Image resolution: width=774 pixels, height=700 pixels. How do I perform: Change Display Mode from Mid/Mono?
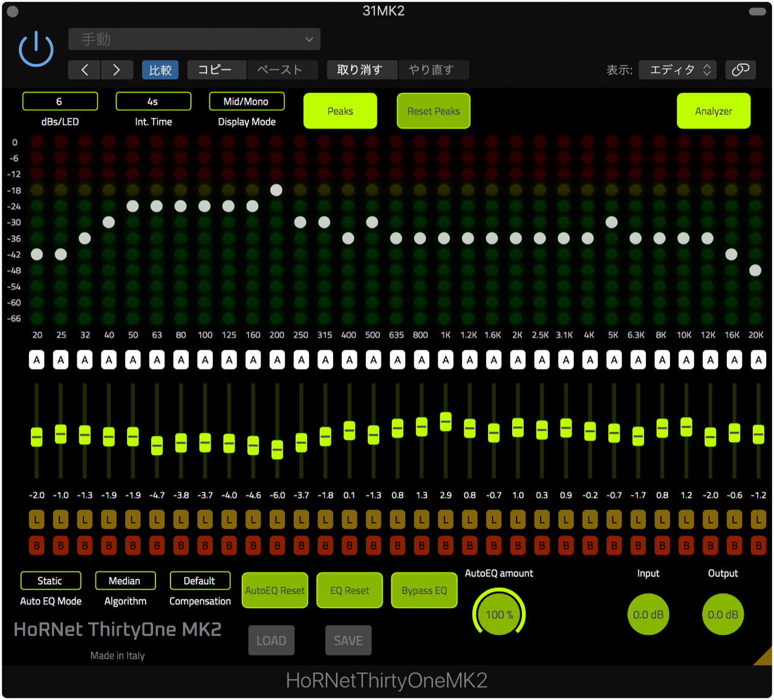pos(246,101)
